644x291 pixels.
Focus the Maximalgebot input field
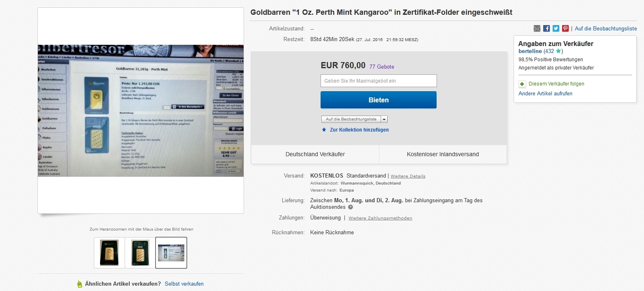click(x=379, y=81)
